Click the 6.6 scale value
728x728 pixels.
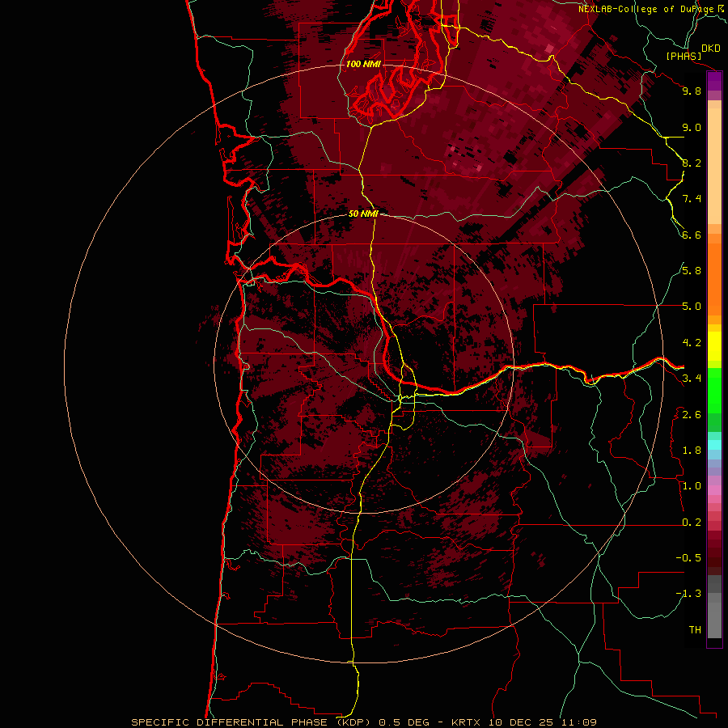click(x=692, y=235)
